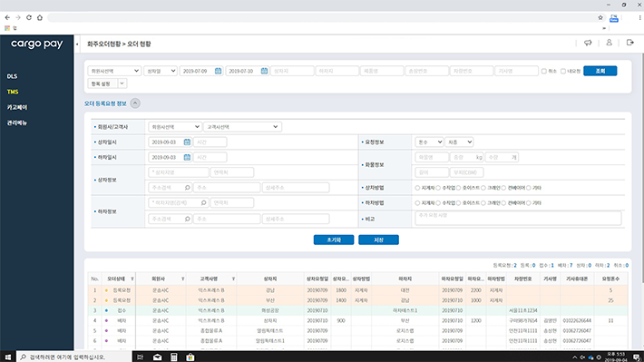Open the 카고페이 menu
The image size is (644, 362).
(17, 107)
